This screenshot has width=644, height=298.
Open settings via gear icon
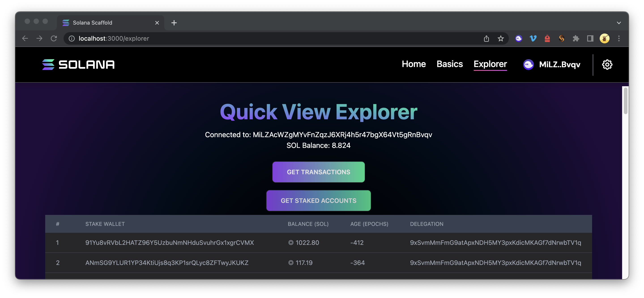607,64
